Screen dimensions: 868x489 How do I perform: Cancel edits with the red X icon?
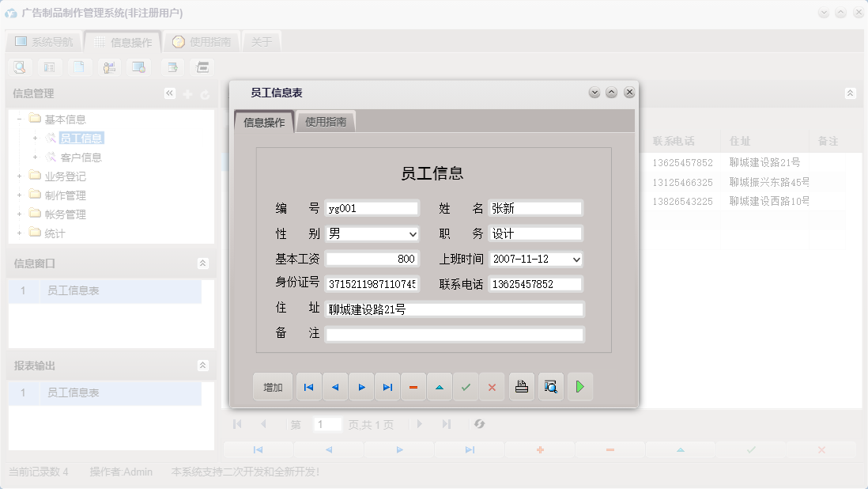(492, 386)
